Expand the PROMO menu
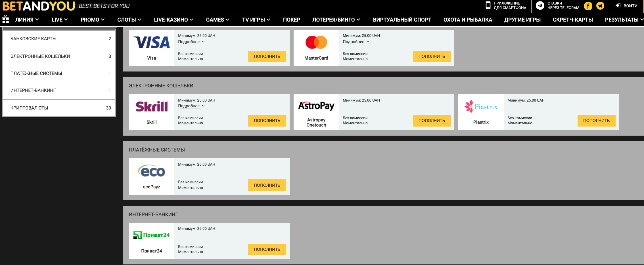Image resolution: width=644 pixels, height=265 pixels. click(93, 20)
